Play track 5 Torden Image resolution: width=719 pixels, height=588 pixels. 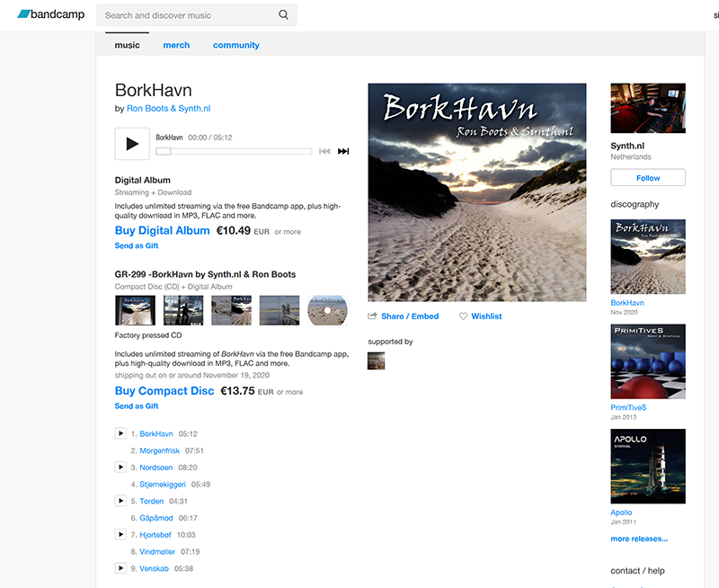[x=120, y=501]
